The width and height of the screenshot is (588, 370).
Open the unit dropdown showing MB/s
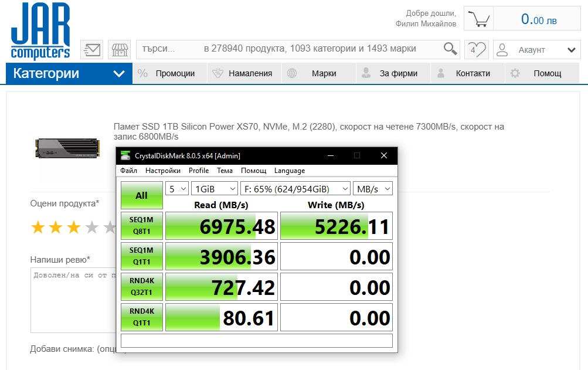click(x=373, y=189)
